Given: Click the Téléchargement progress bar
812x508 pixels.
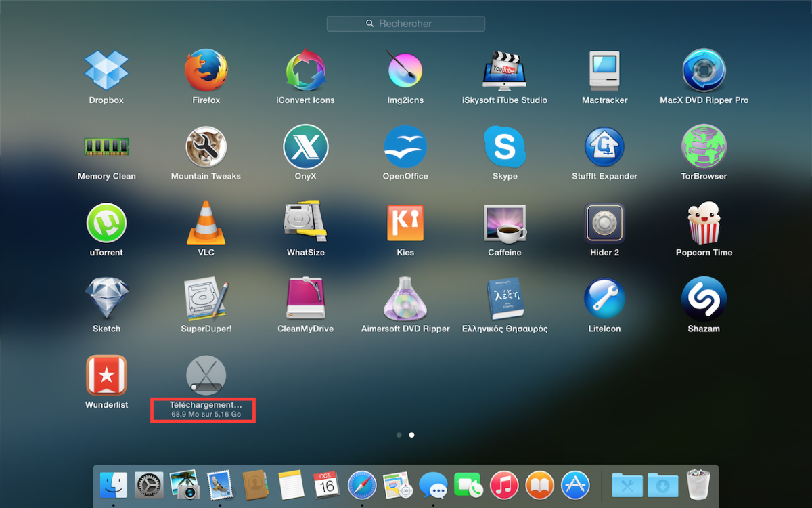Looking at the screenshot, I should [x=206, y=387].
